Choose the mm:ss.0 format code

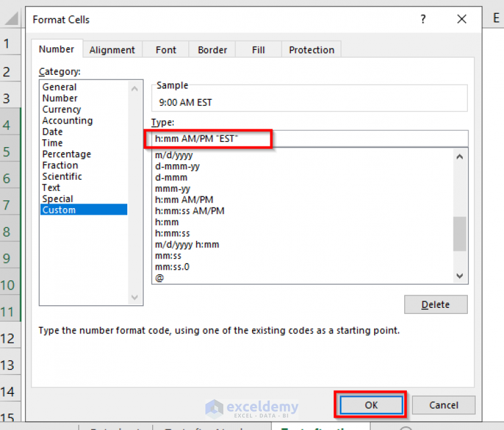click(303, 267)
